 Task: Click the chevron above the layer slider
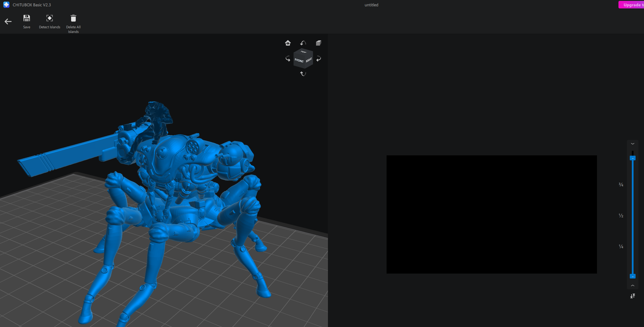coord(633,143)
